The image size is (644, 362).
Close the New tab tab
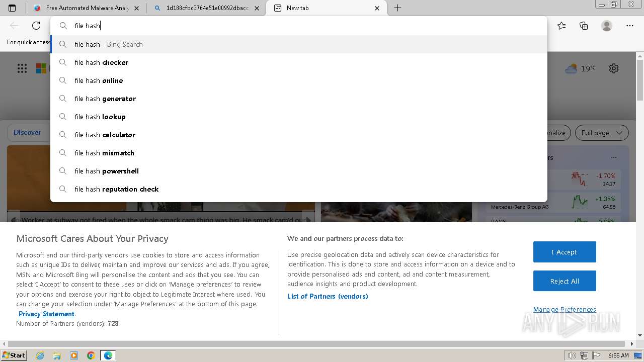pos(378,8)
